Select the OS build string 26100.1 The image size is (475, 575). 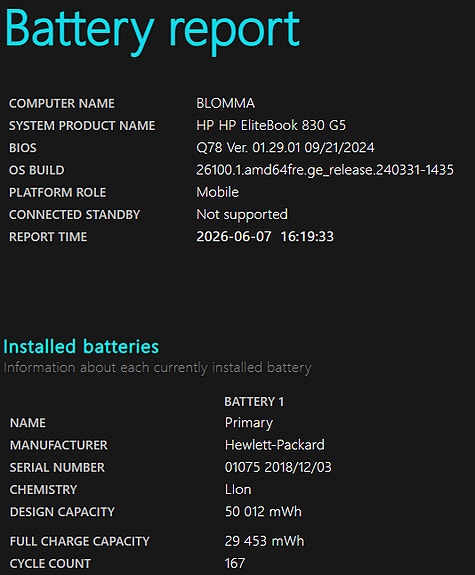pos(325,170)
